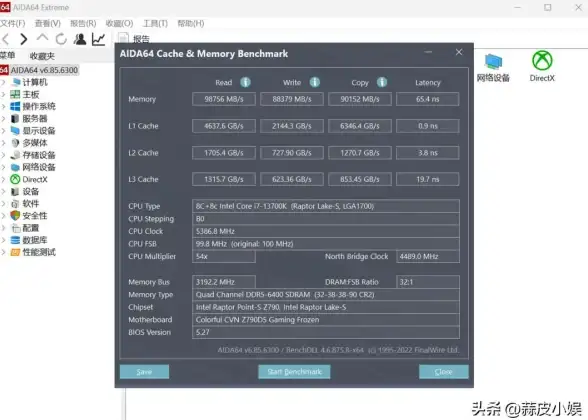Open the 报告 document icon in toolbar

click(123, 39)
